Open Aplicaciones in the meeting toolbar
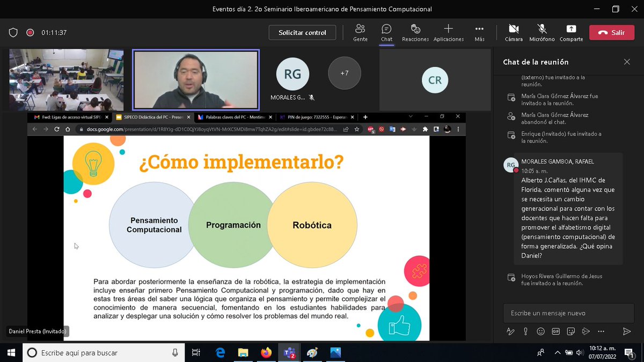Screen dimensions: 644x362 449,33
